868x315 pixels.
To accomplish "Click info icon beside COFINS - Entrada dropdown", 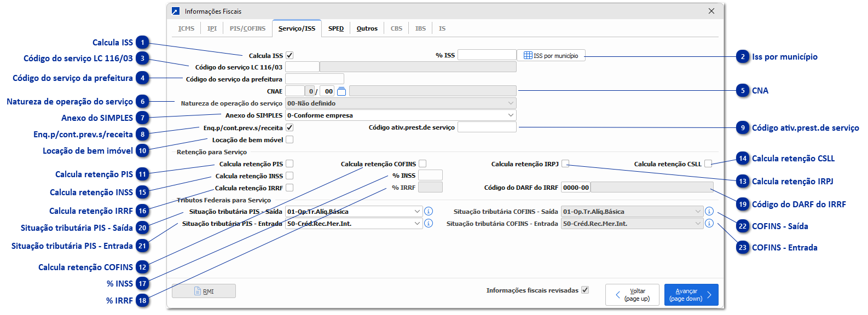I will [x=709, y=223].
